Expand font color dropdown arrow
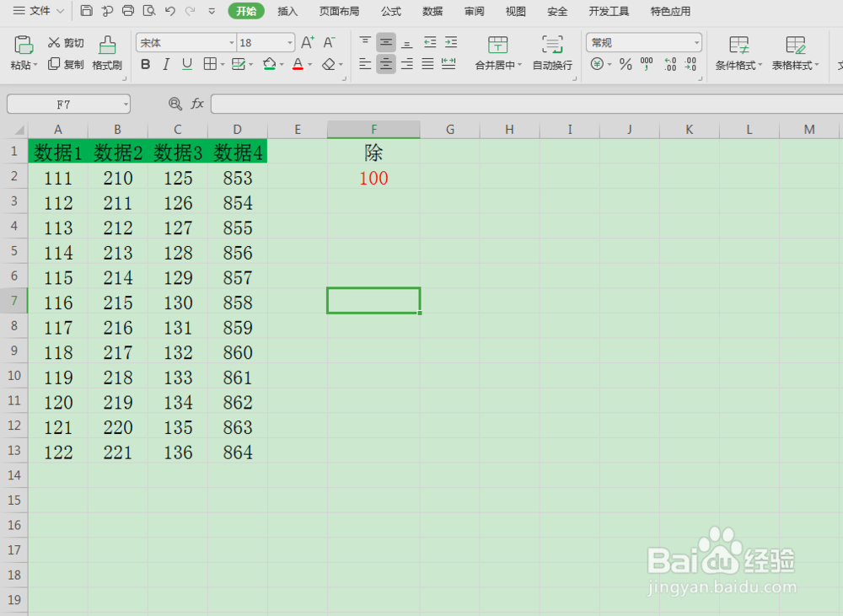Viewport: 843px width, 616px height. click(309, 65)
